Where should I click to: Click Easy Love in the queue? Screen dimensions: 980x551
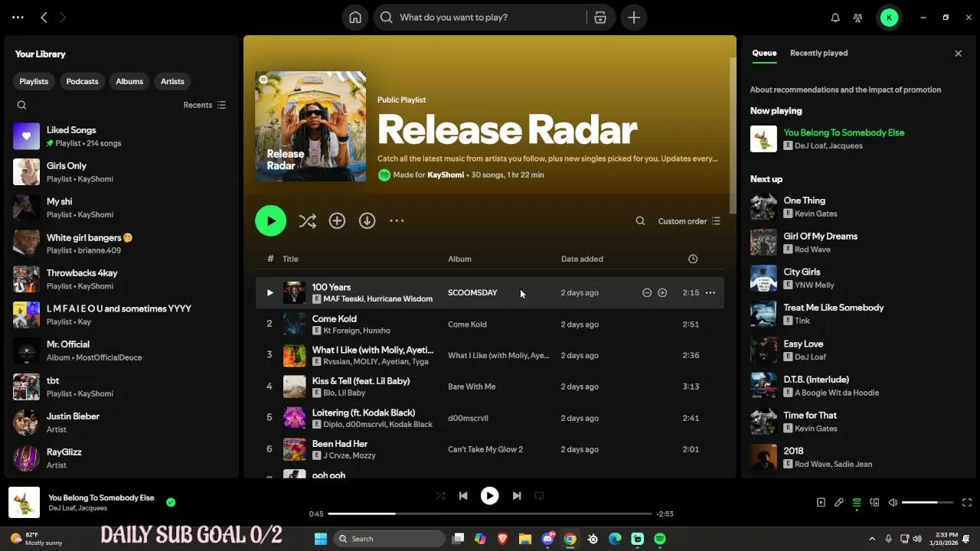click(x=803, y=344)
